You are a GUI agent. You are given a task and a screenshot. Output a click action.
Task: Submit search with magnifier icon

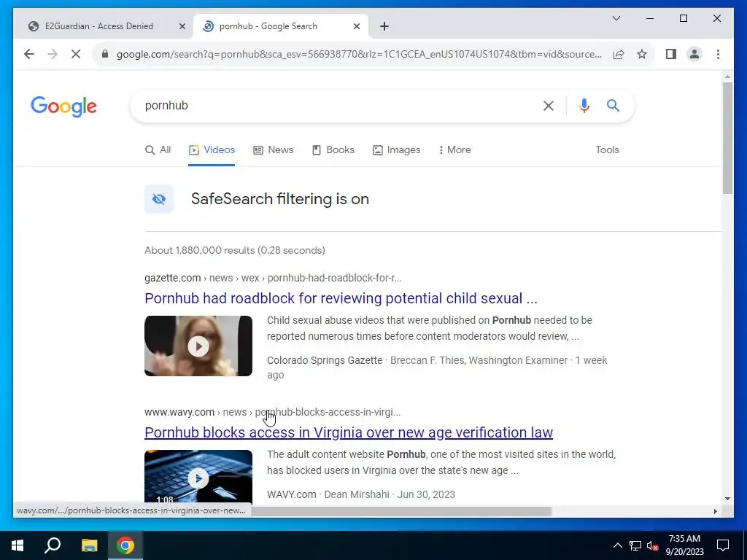pos(613,105)
